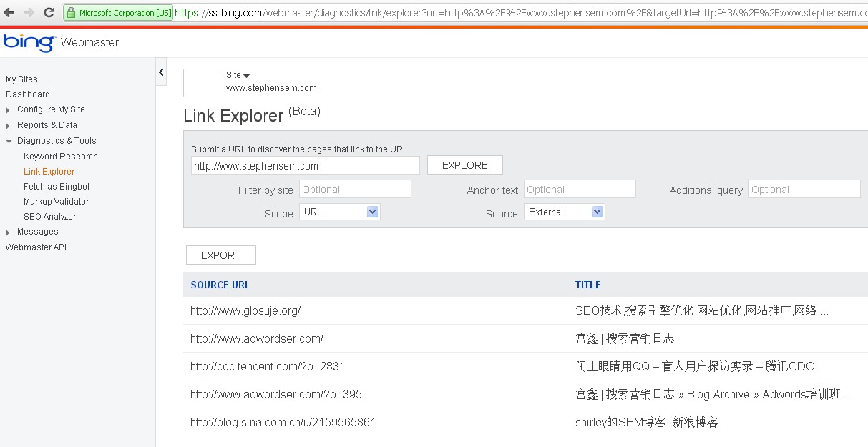
Task: Click the www.stephensem.com site name
Action: point(271,88)
